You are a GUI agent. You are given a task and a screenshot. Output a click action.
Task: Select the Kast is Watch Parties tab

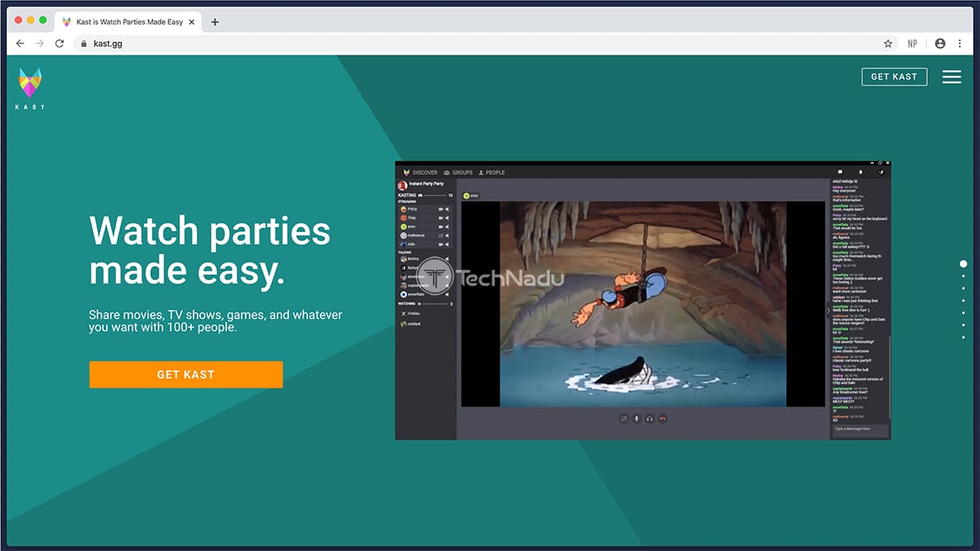coord(130,22)
